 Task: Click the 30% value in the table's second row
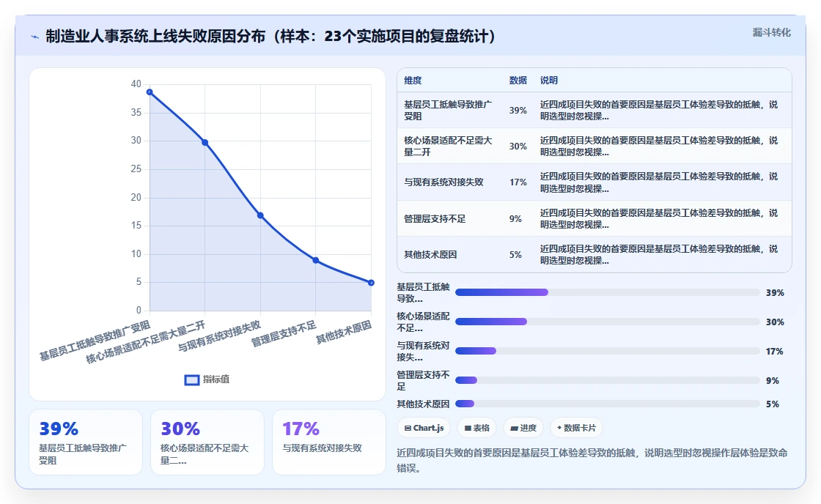518,147
